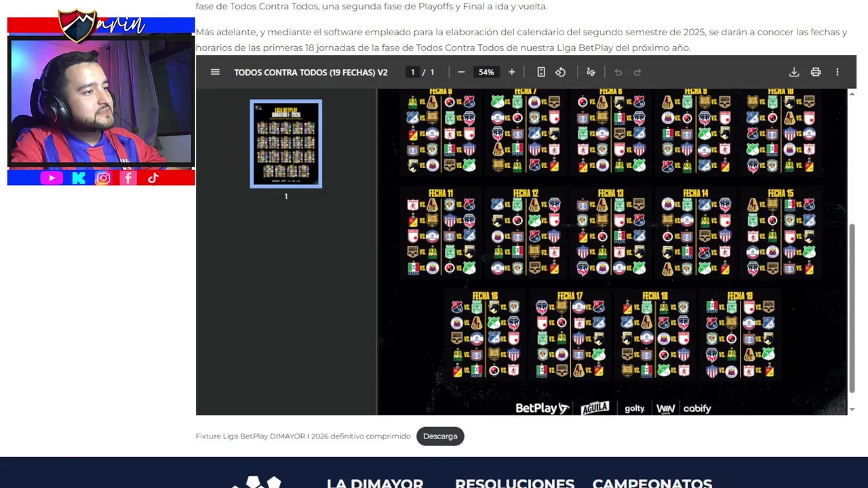Viewport: 868px width, 488px height.
Task: Click the Fecha 16 fixture block
Action: point(485,334)
